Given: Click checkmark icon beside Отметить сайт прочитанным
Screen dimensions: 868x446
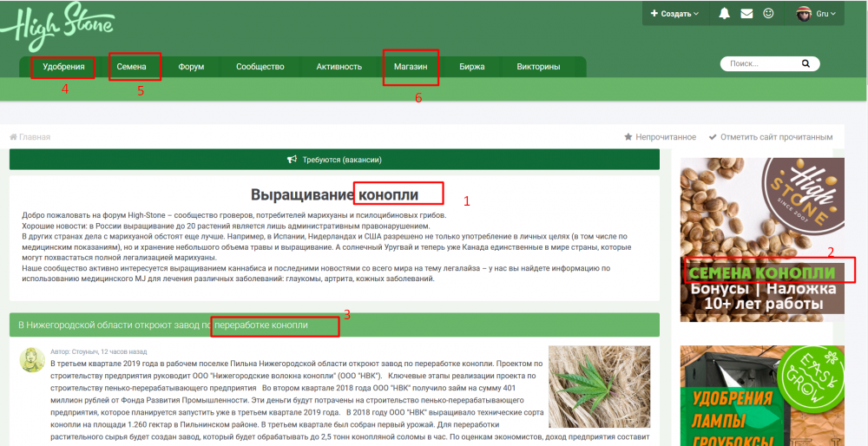Looking at the screenshot, I should click(x=713, y=137).
